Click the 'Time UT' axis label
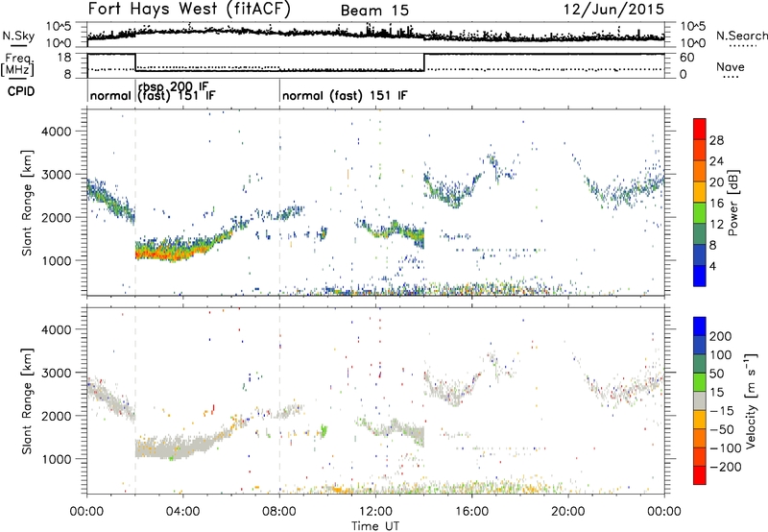Screen dimensions: 768x532 (x=375, y=526)
